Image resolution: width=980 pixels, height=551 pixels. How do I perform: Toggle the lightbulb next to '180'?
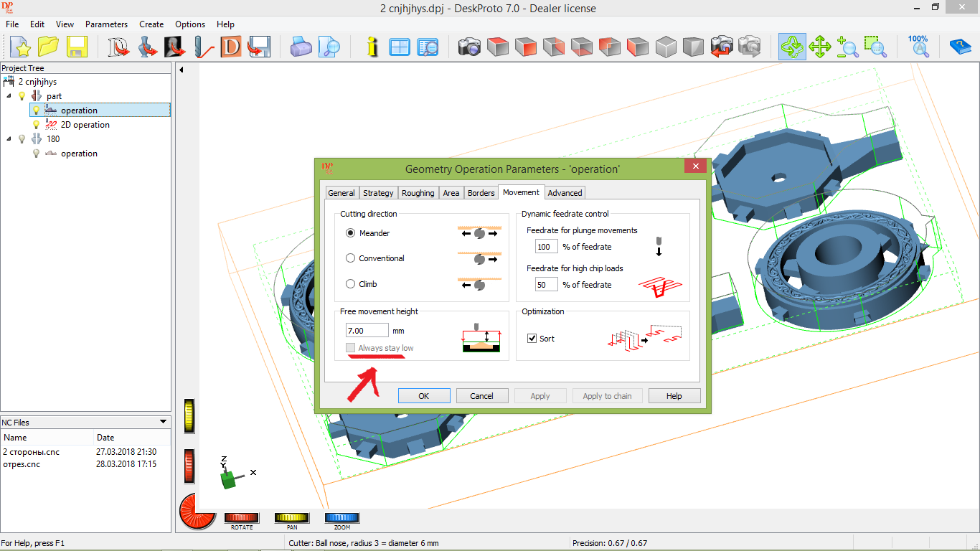tap(22, 139)
